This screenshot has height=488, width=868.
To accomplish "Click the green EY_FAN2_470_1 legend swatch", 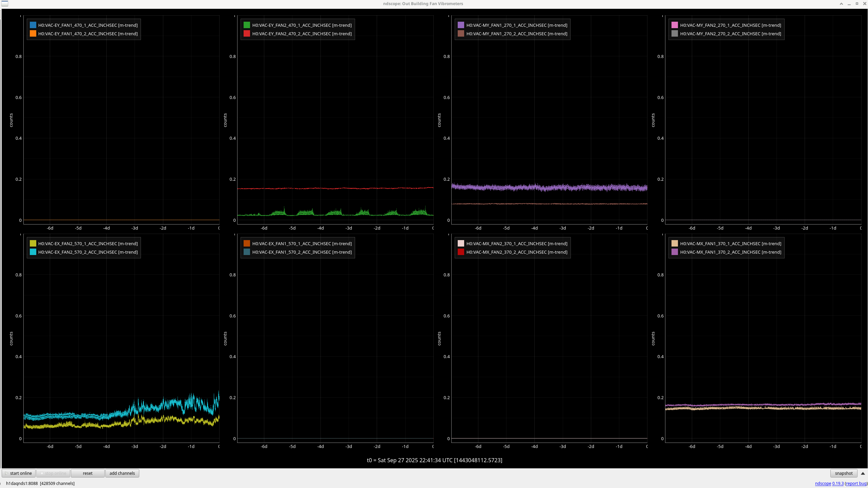I will (x=247, y=25).
